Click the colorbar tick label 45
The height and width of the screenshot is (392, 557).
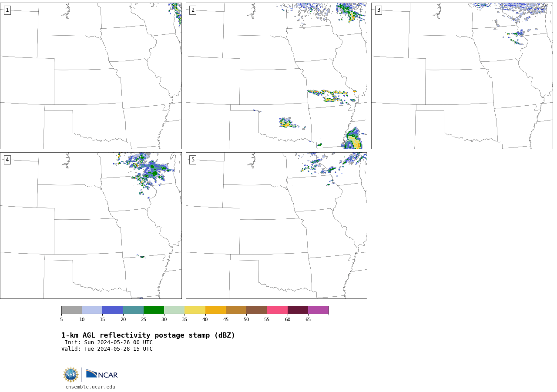226,320
